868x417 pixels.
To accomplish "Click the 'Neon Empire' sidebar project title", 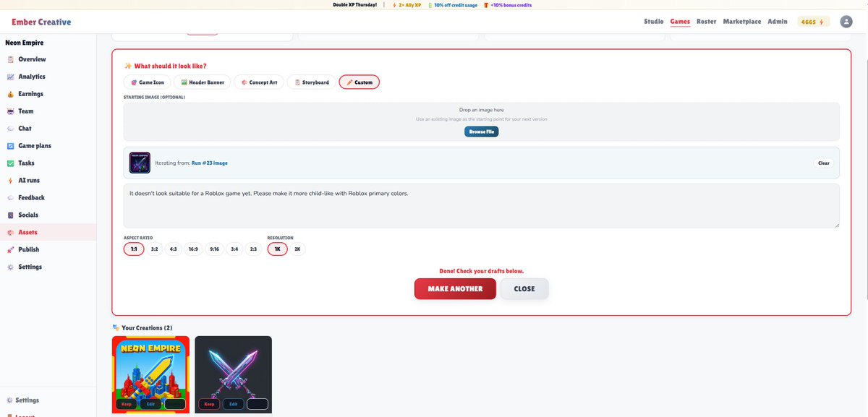I will [25, 43].
